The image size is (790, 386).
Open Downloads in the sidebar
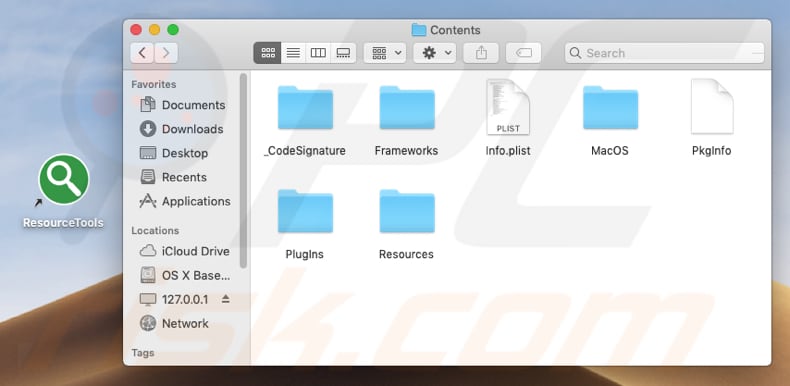pyautogui.click(x=182, y=129)
